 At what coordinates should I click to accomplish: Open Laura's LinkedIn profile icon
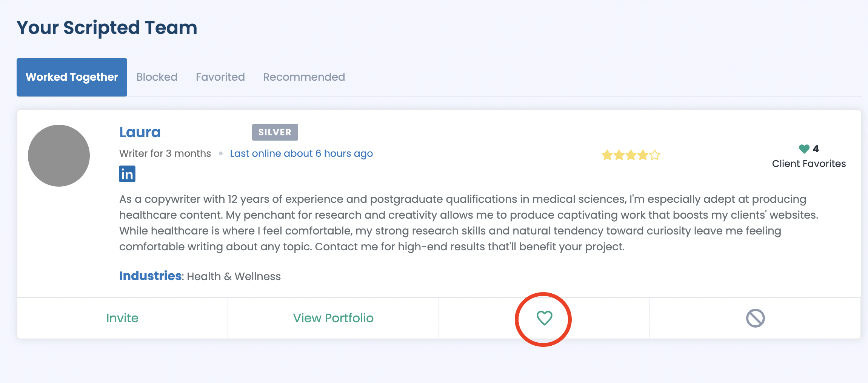pos(127,174)
